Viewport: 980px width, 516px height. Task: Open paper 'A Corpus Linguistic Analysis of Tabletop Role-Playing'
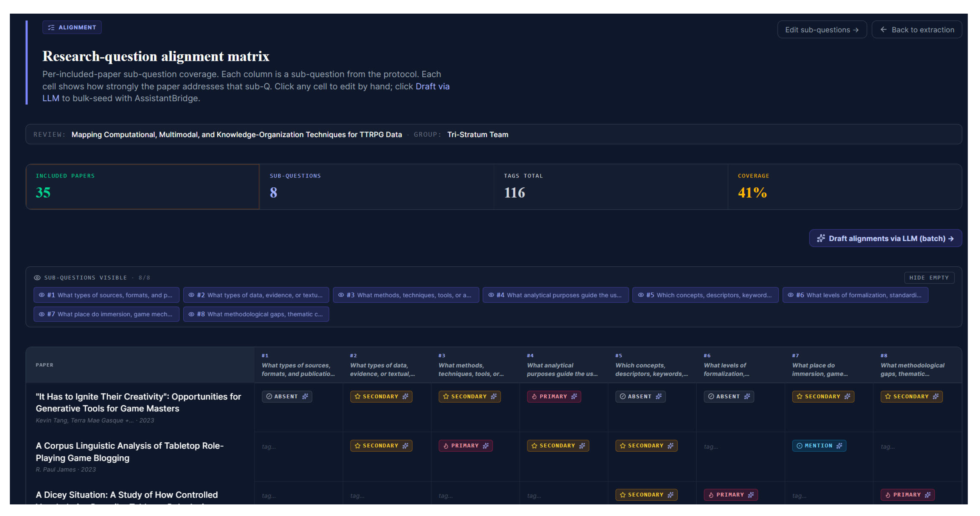(x=130, y=452)
